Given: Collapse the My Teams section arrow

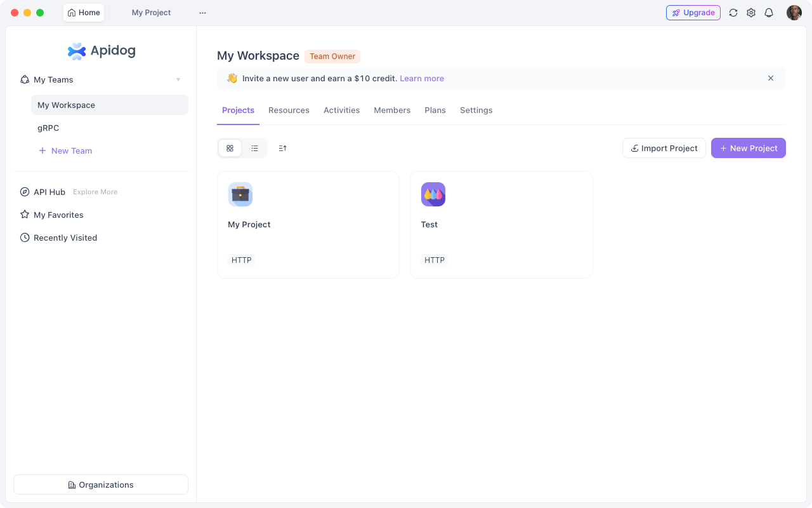Looking at the screenshot, I should pos(178,79).
